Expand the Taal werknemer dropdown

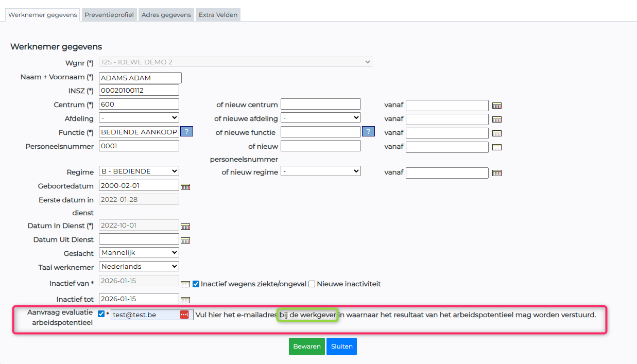(x=139, y=267)
